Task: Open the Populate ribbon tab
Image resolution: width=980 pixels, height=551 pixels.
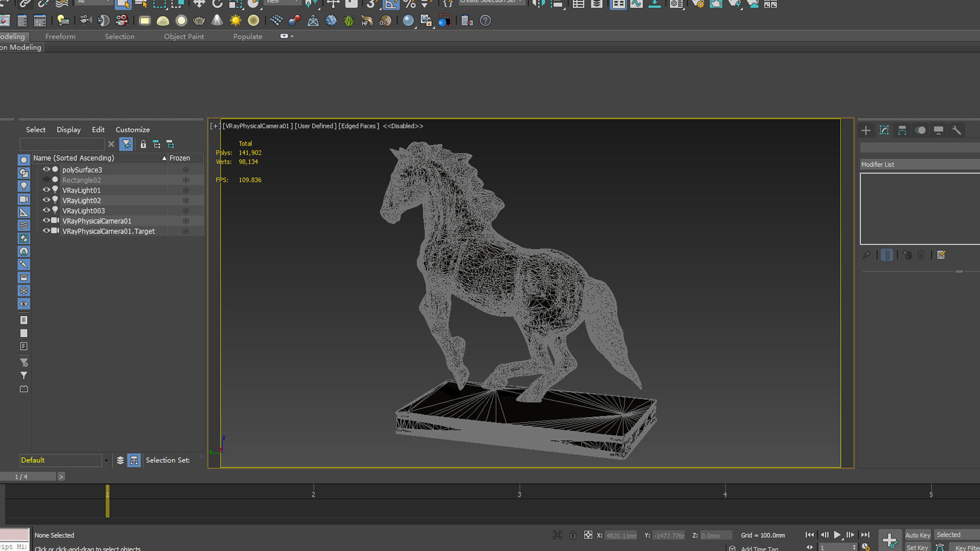Action: [248, 37]
